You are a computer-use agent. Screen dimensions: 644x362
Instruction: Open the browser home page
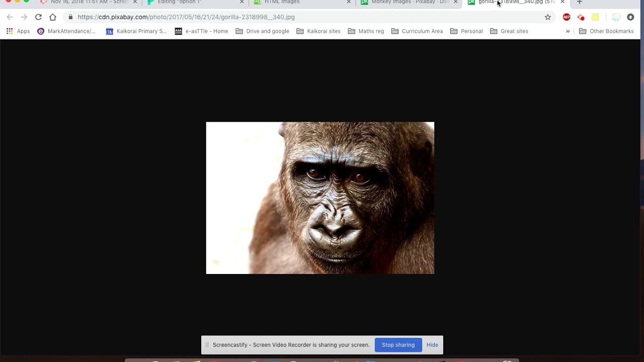53,17
